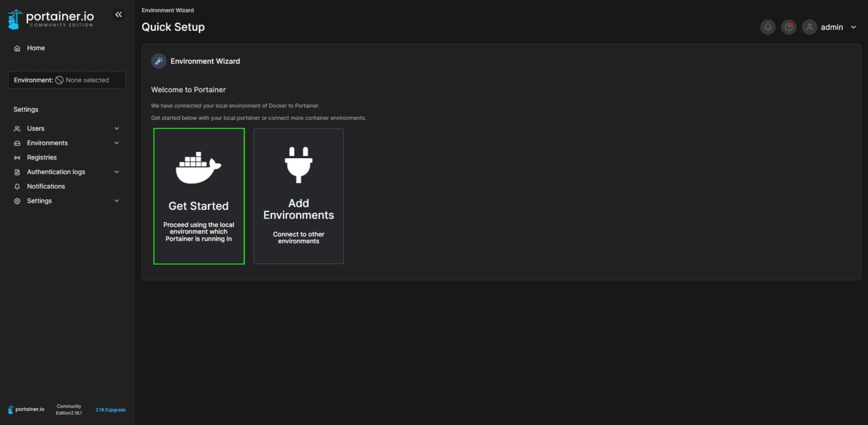Viewport: 868px width, 425px height.
Task: Open the Settings menu item
Action: pos(40,201)
